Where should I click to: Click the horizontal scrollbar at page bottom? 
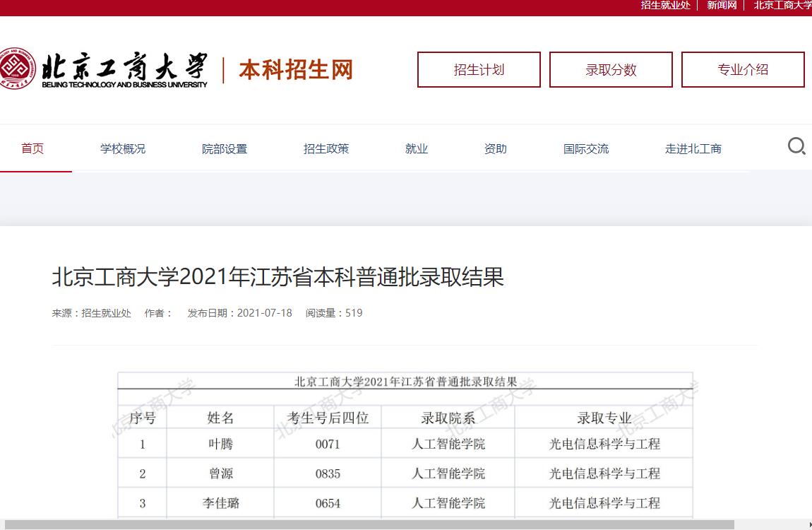(369, 525)
